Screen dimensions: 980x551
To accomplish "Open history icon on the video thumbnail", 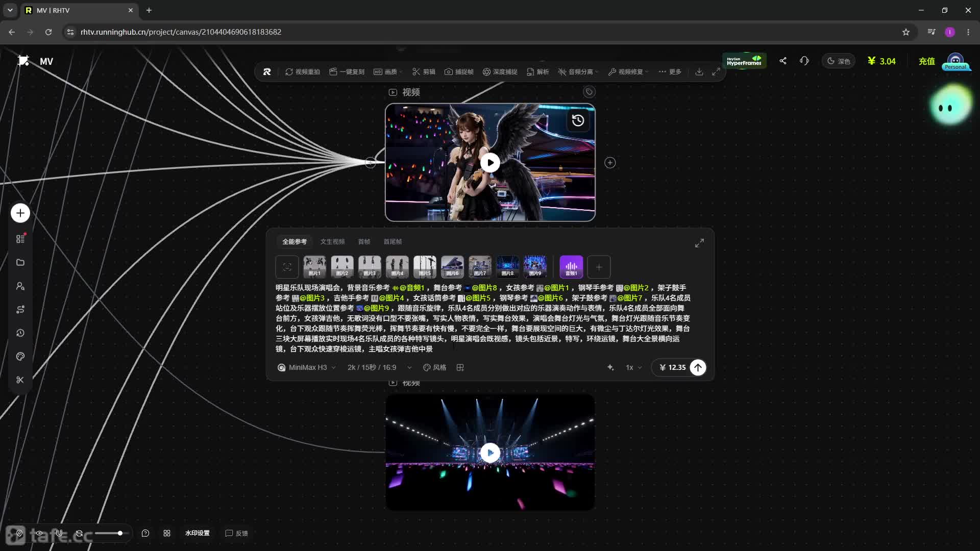I will (x=578, y=120).
